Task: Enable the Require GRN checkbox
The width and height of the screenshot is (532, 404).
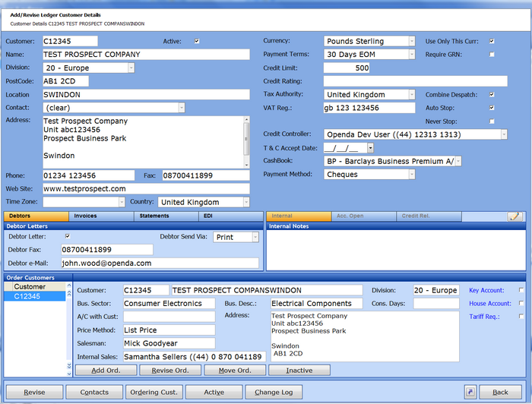Action: [492, 54]
